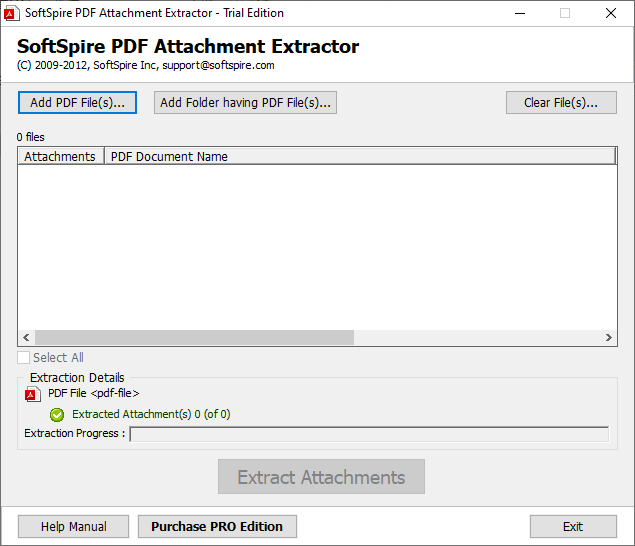The image size is (635, 546).
Task: Click the Attachments column header
Action: click(x=60, y=156)
